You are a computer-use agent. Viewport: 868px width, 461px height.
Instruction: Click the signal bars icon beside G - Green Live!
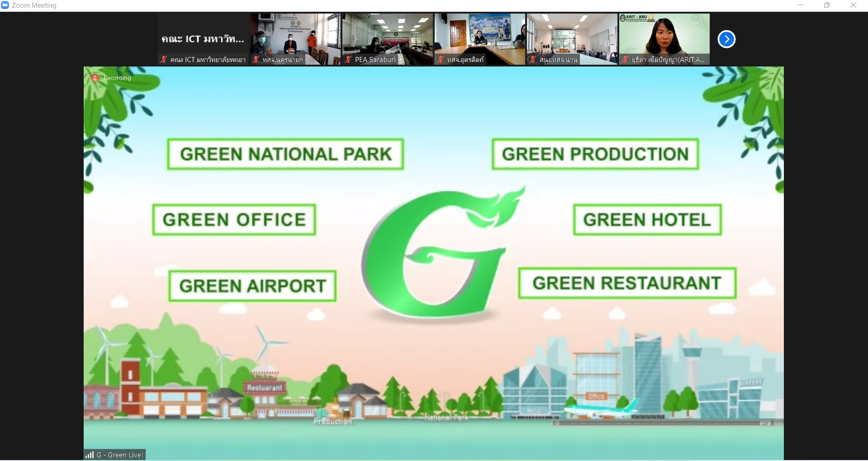(x=90, y=455)
